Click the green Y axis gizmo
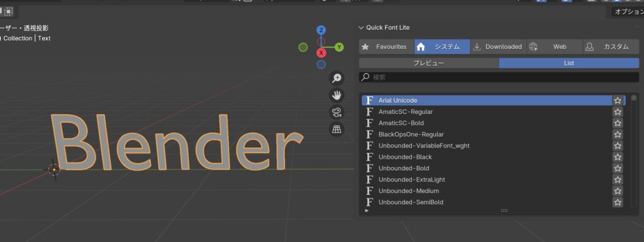644x242 pixels. click(x=339, y=47)
